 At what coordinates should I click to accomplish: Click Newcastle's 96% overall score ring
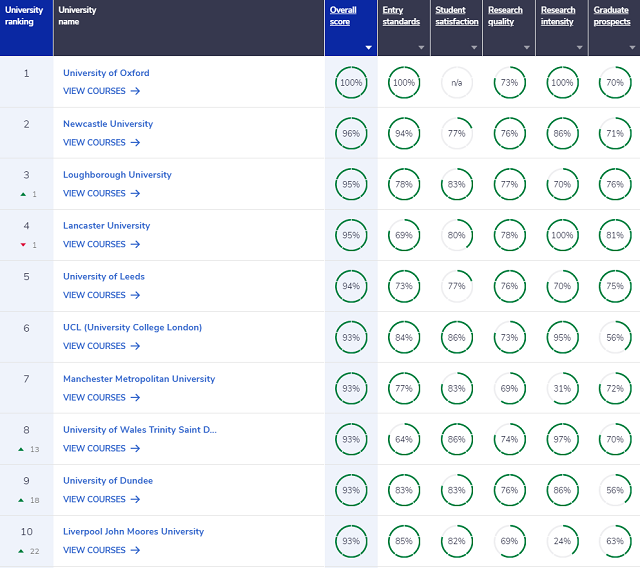click(351, 133)
